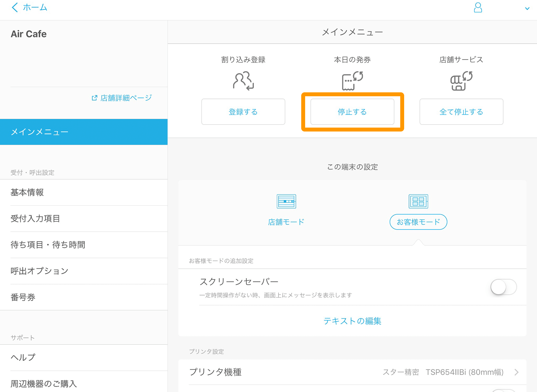Click the 全て停止する button
537x392 pixels.
coord(461,112)
